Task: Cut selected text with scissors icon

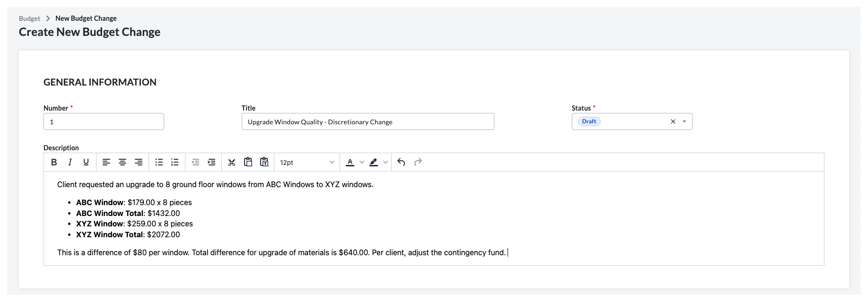Action: [x=232, y=162]
